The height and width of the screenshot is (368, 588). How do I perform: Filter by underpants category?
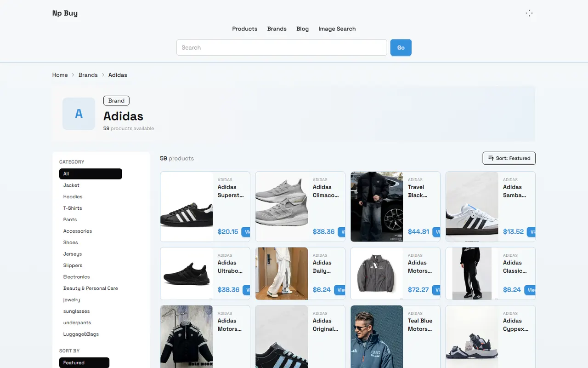[x=77, y=323]
